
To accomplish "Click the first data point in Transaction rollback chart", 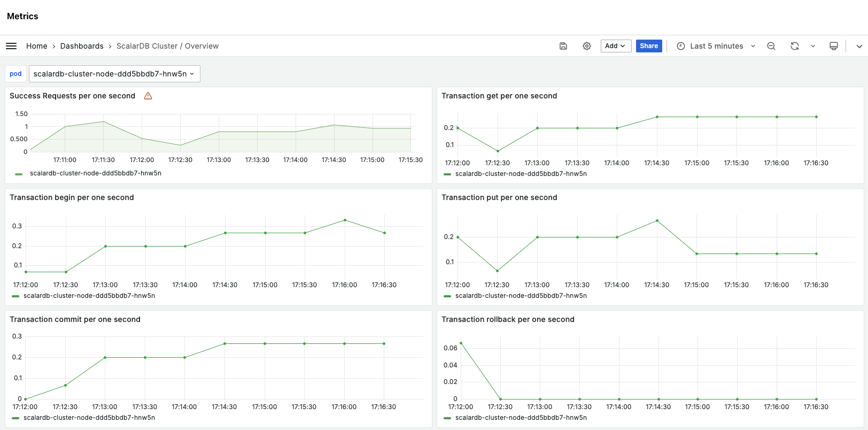I will (x=461, y=343).
